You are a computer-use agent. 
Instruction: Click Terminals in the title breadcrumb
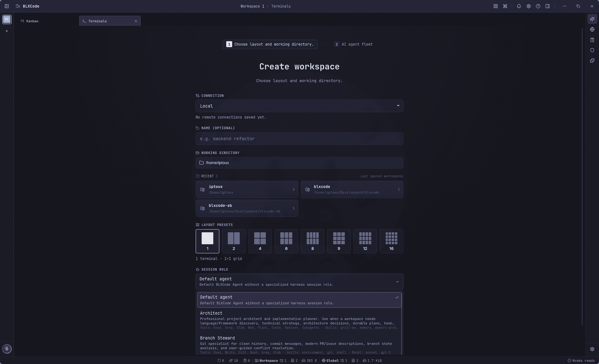tap(281, 6)
